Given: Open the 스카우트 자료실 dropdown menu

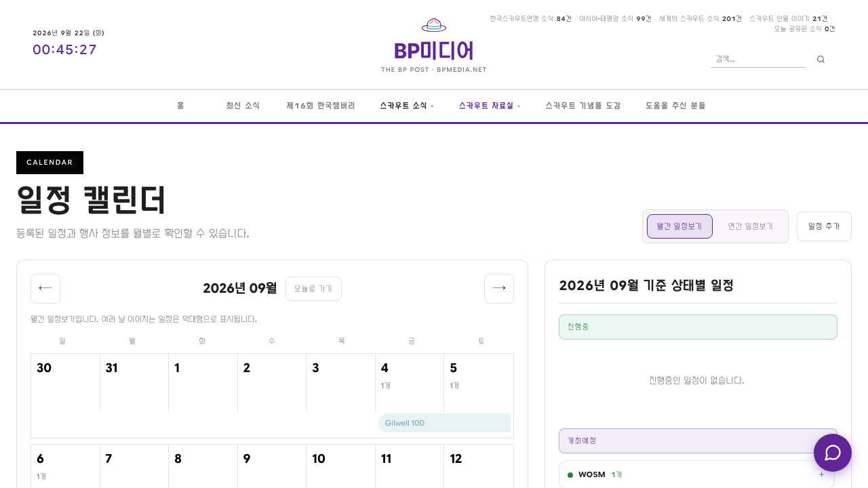Looking at the screenshot, I should [x=489, y=106].
